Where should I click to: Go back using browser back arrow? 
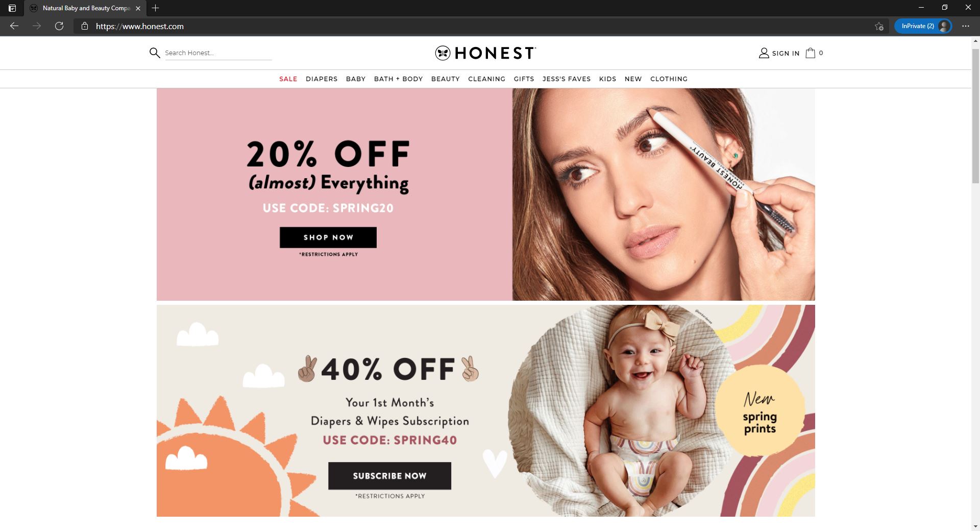click(x=14, y=26)
